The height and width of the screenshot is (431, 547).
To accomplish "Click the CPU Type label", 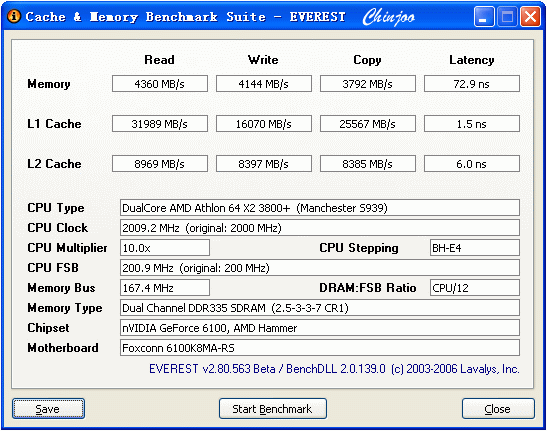I will [56, 208].
